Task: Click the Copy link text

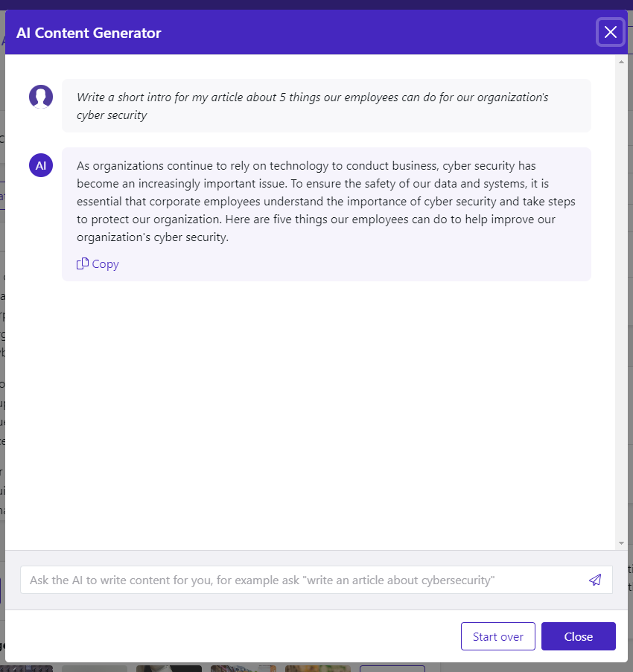Action: 106,264
